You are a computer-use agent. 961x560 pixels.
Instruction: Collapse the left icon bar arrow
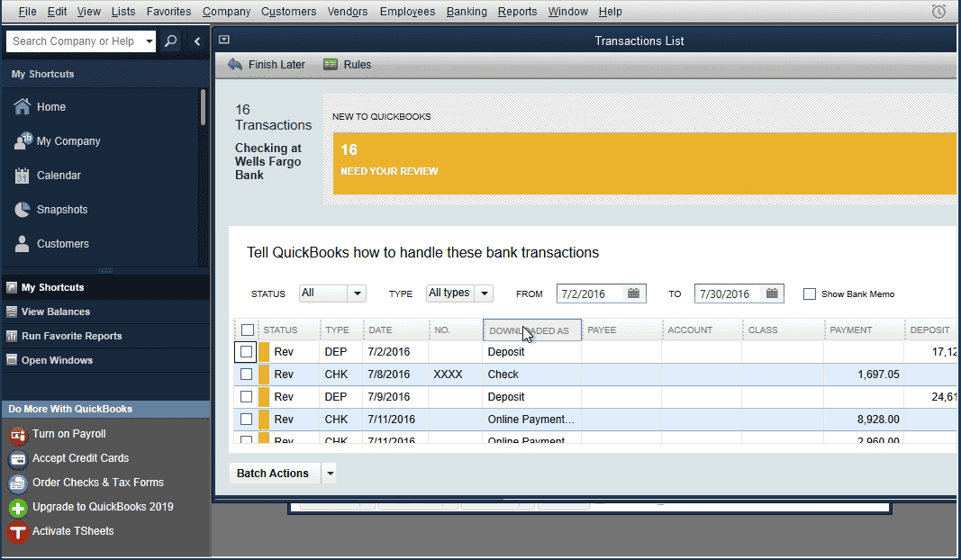coord(197,41)
